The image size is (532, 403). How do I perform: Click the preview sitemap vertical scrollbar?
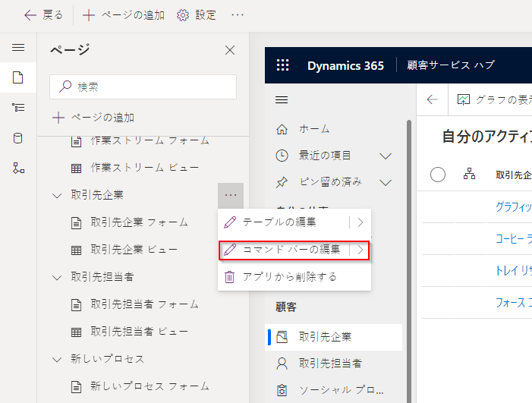point(409,261)
